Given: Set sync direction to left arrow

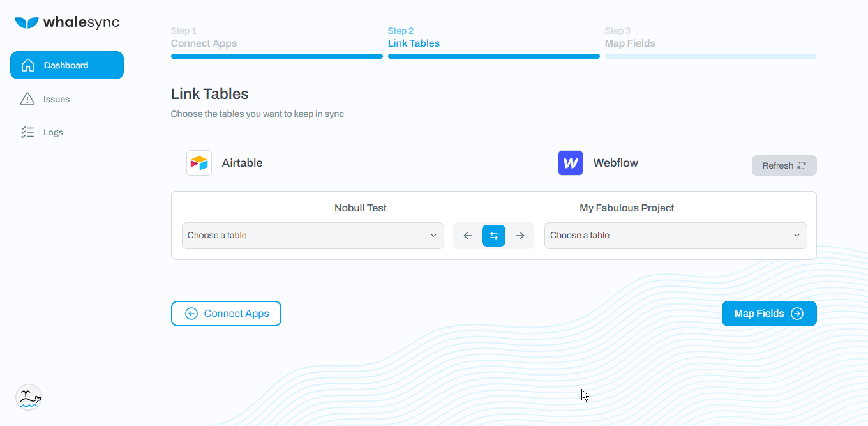Looking at the screenshot, I should coord(467,236).
